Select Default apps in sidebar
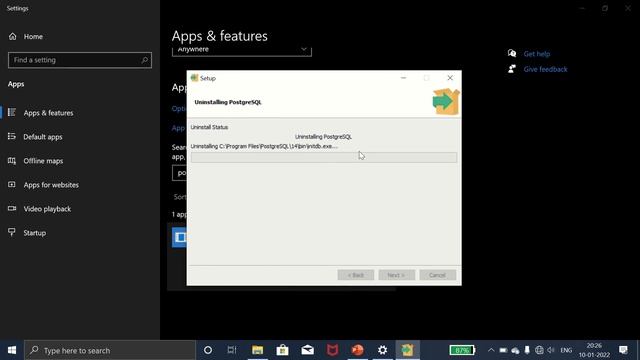The image size is (640, 360). pyautogui.click(x=43, y=137)
